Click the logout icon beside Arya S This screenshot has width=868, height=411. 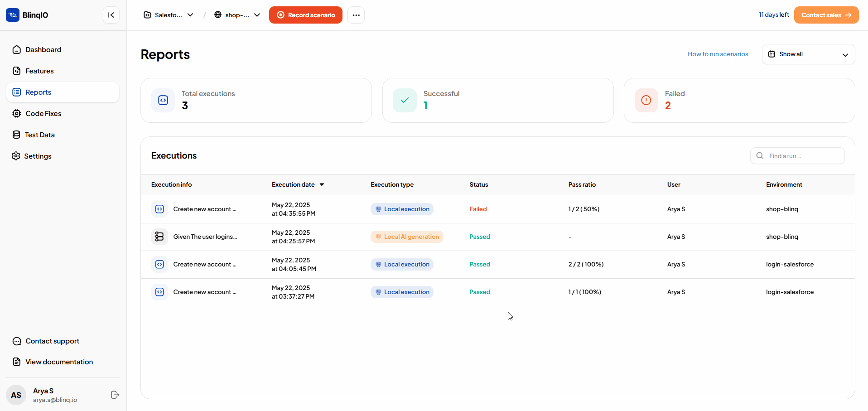(115, 395)
